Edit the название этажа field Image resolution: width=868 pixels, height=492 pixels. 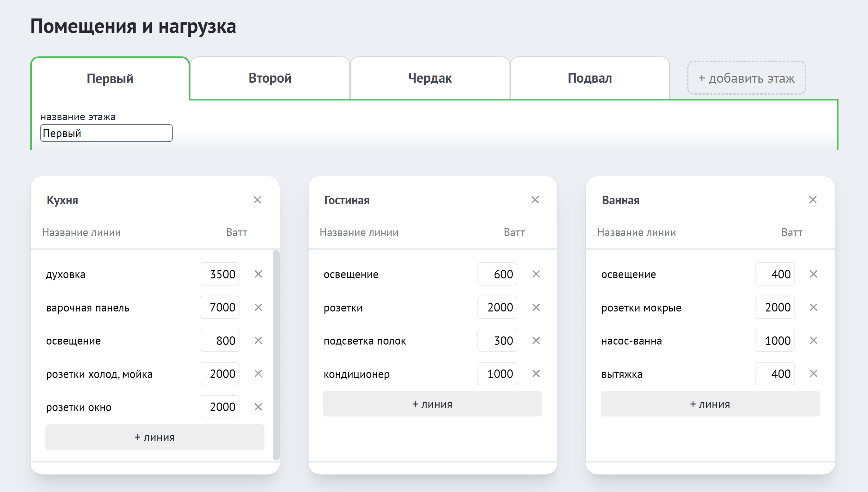point(106,133)
